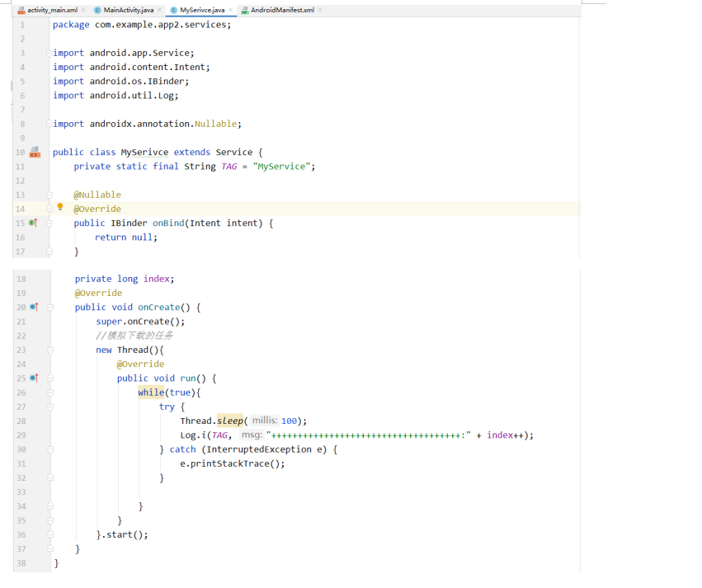
Task: Click the 'index++' expression on line 29
Action: [505, 435]
